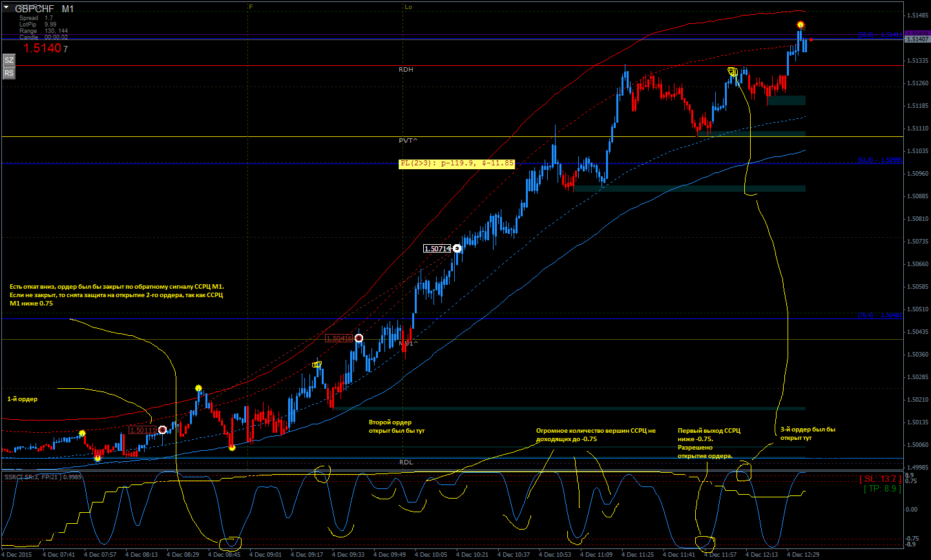Select the (50.0) Fibonacci level label
This screenshot has height=560, width=931.
tap(880, 35)
